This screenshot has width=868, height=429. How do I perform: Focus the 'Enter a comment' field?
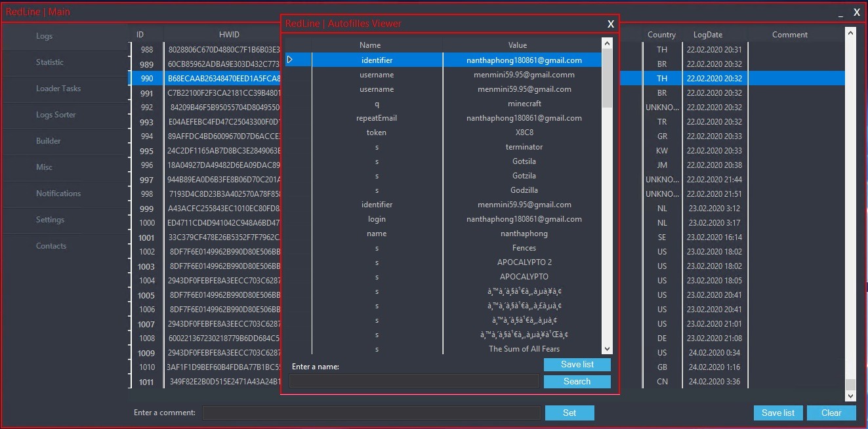tap(371, 413)
